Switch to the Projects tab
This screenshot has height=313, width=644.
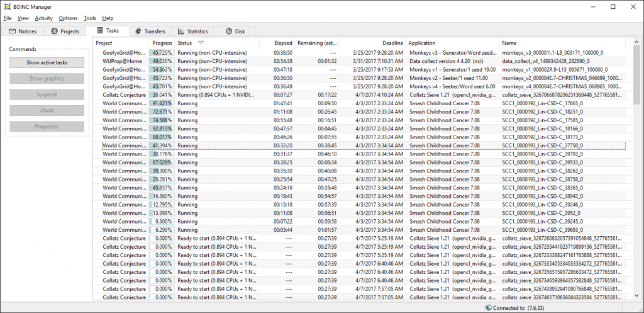[x=65, y=31]
